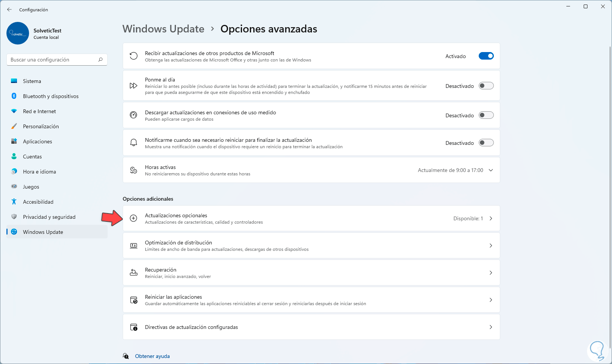The width and height of the screenshot is (612, 364).
Task: Click the Obtener ayuda link
Action: (153, 356)
